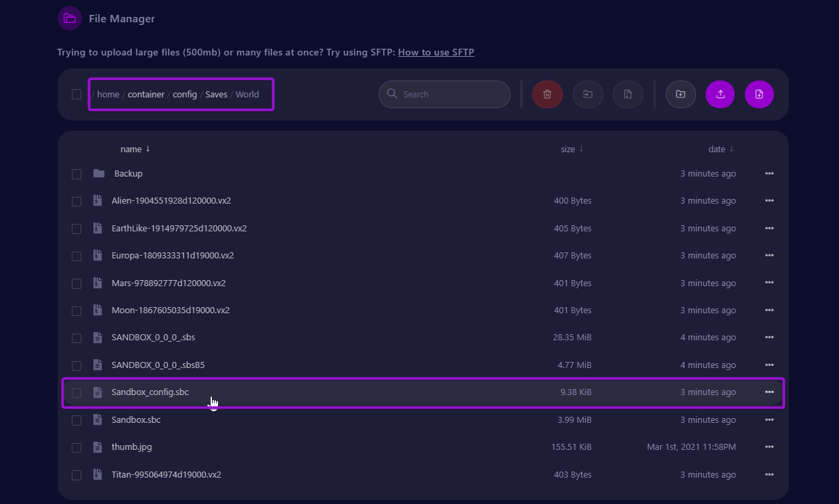Select the move files icon
The image size is (839, 504).
point(587,94)
